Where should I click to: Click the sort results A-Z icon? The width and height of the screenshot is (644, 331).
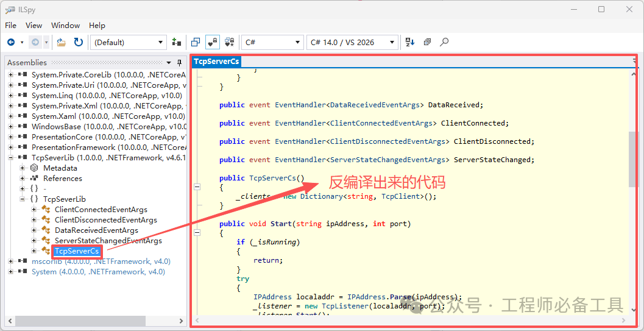click(410, 42)
